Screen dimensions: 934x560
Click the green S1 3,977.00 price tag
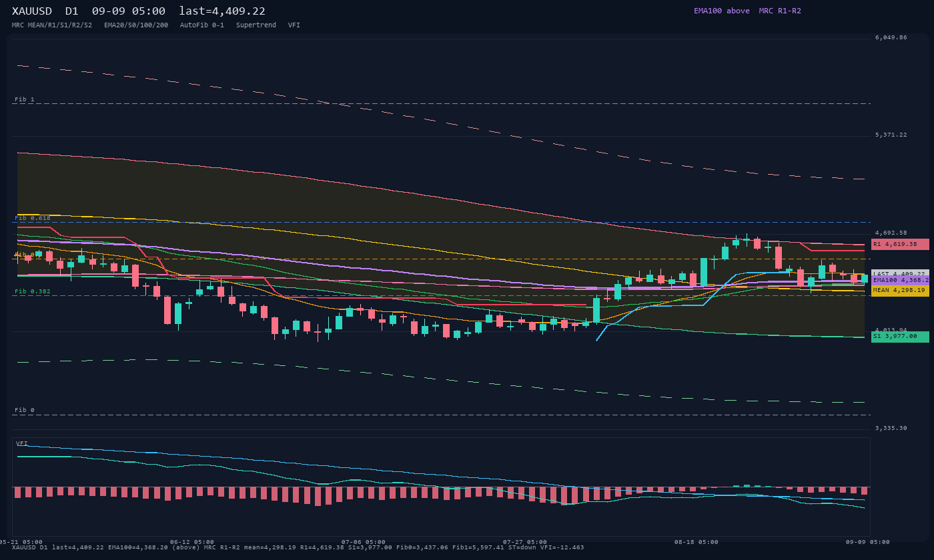pos(900,337)
